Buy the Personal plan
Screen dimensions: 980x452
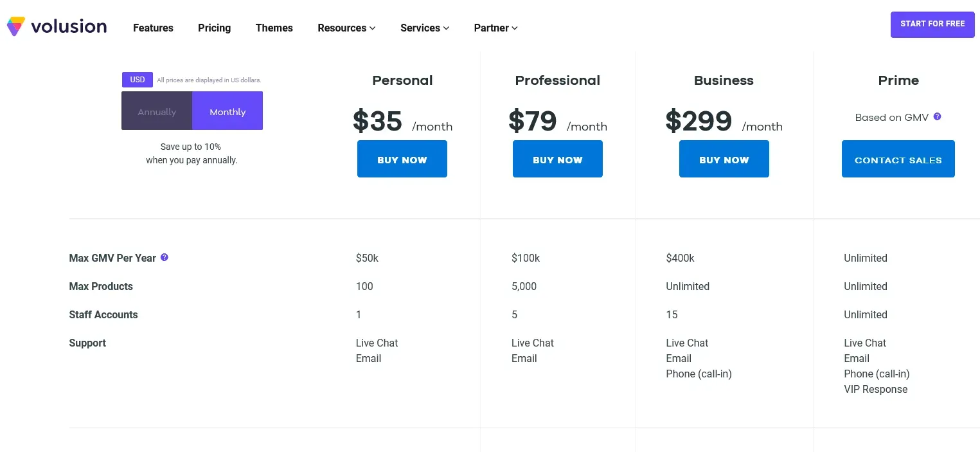click(x=402, y=159)
